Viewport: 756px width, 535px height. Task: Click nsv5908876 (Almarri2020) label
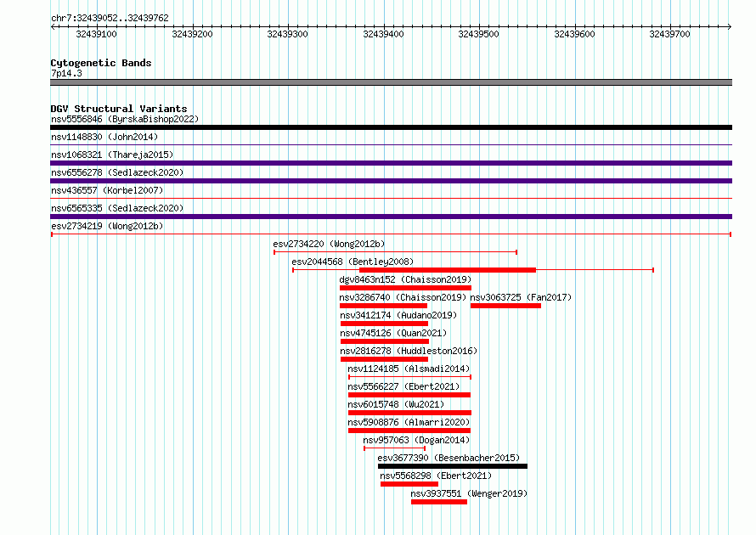pyautogui.click(x=409, y=422)
